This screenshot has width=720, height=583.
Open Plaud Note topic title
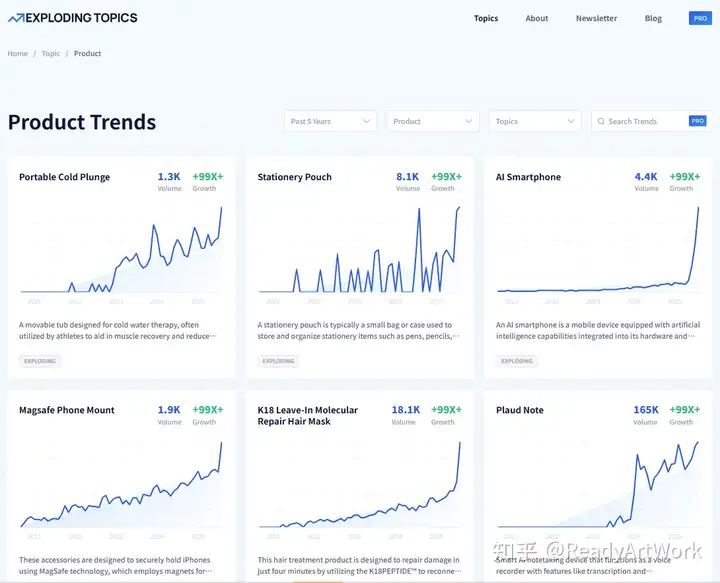click(520, 410)
